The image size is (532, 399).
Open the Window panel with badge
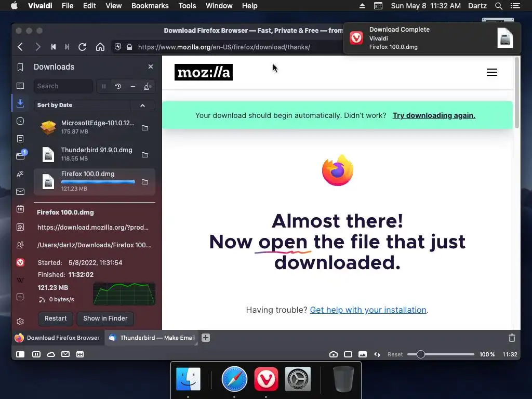(20, 156)
